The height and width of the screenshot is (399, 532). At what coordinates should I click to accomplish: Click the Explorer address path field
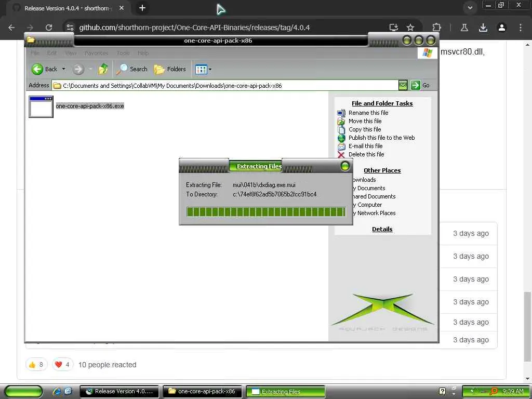coord(225,86)
